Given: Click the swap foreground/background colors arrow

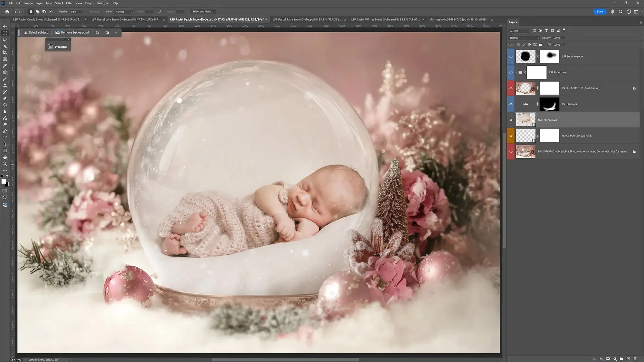Looking at the screenshot, I should coord(7,176).
